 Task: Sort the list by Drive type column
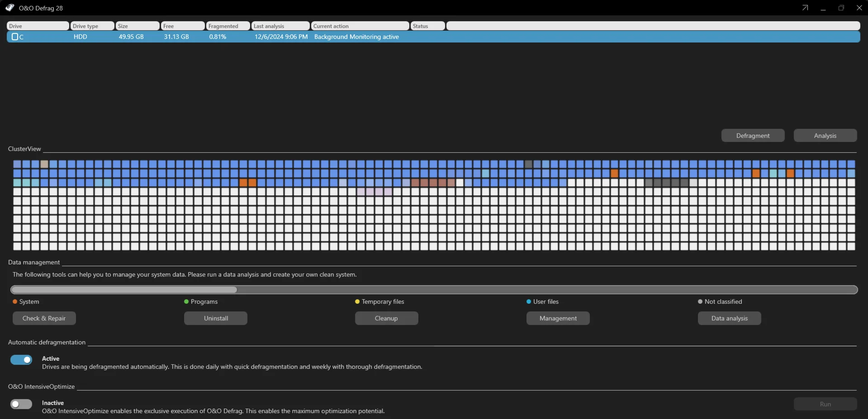click(92, 26)
